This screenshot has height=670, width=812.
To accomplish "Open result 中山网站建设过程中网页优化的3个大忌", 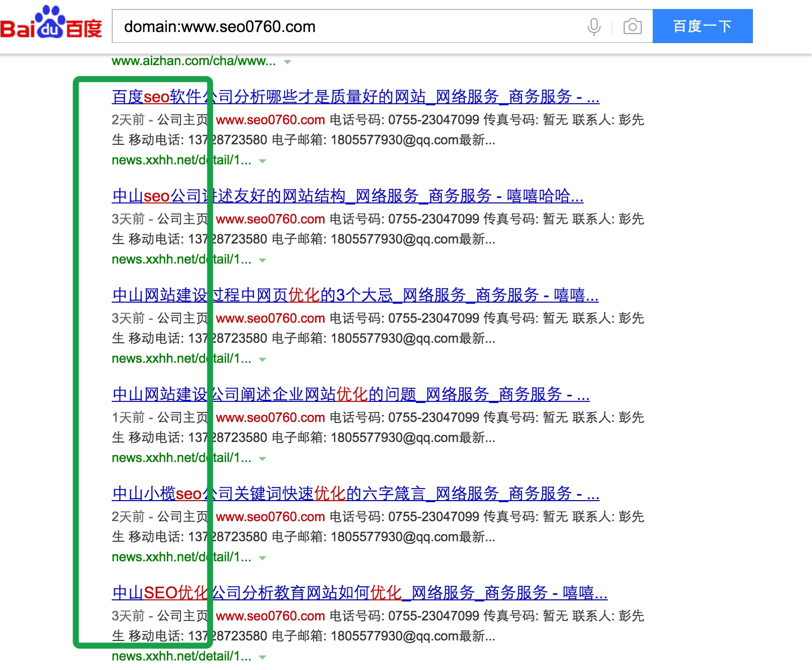I will (355, 295).
